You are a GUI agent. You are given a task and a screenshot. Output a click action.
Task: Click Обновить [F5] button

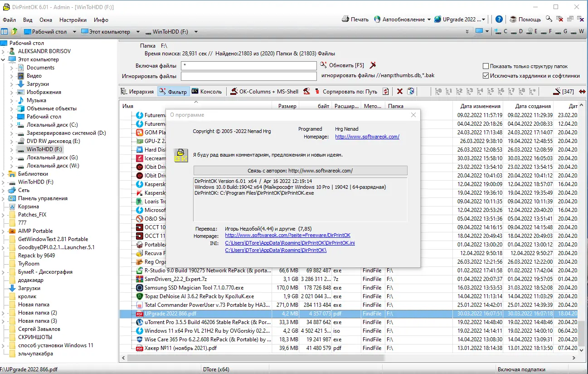pyautogui.click(x=342, y=65)
